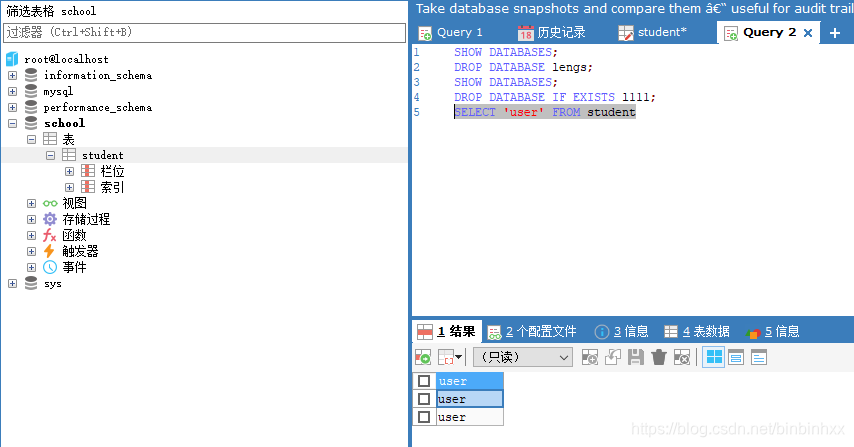The width and height of the screenshot is (854, 447).
Task: Check the box beside the highlighted user cell
Action: pyautogui.click(x=424, y=399)
